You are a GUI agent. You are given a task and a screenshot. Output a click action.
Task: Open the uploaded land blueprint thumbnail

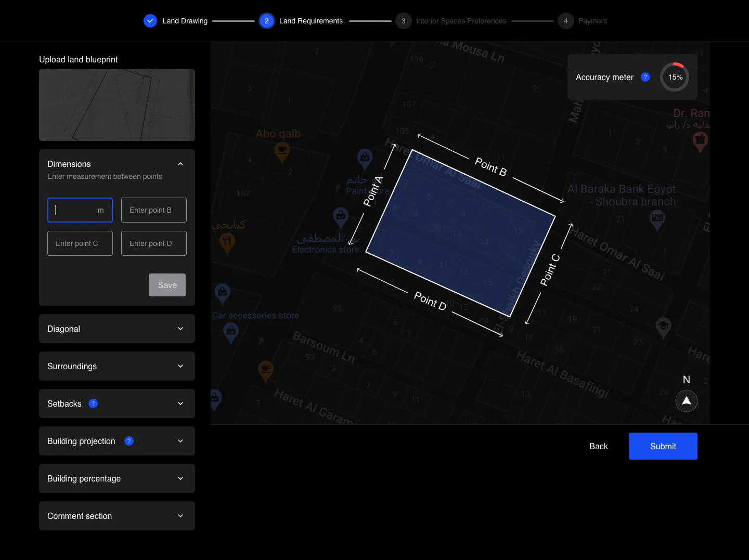pyautogui.click(x=117, y=105)
